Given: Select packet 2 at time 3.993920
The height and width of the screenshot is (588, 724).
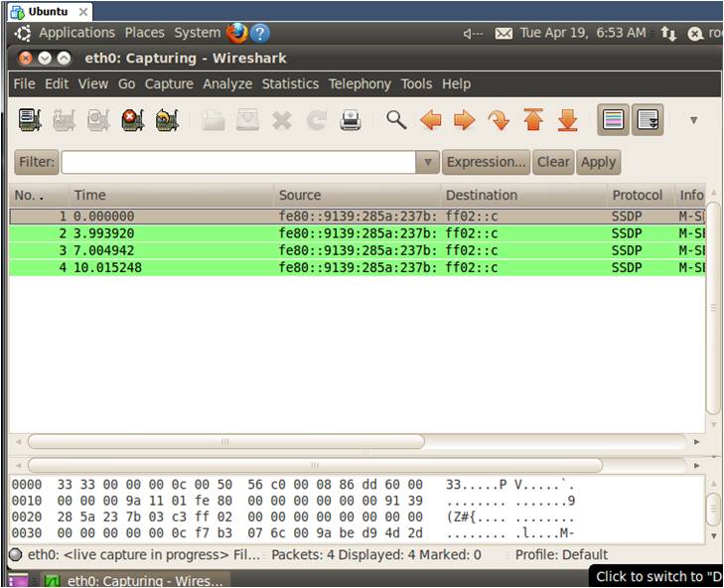Looking at the screenshot, I should (x=357, y=233).
